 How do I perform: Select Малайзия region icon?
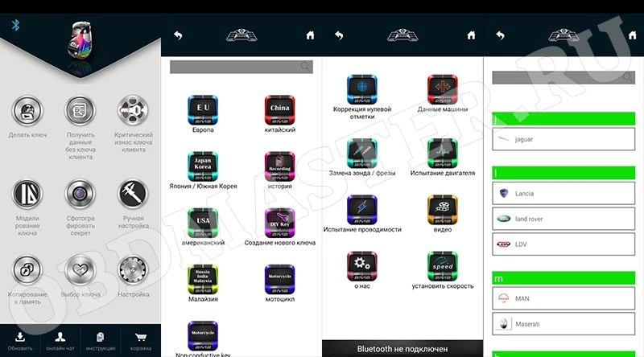pyautogui.click(x=203, y=280)
